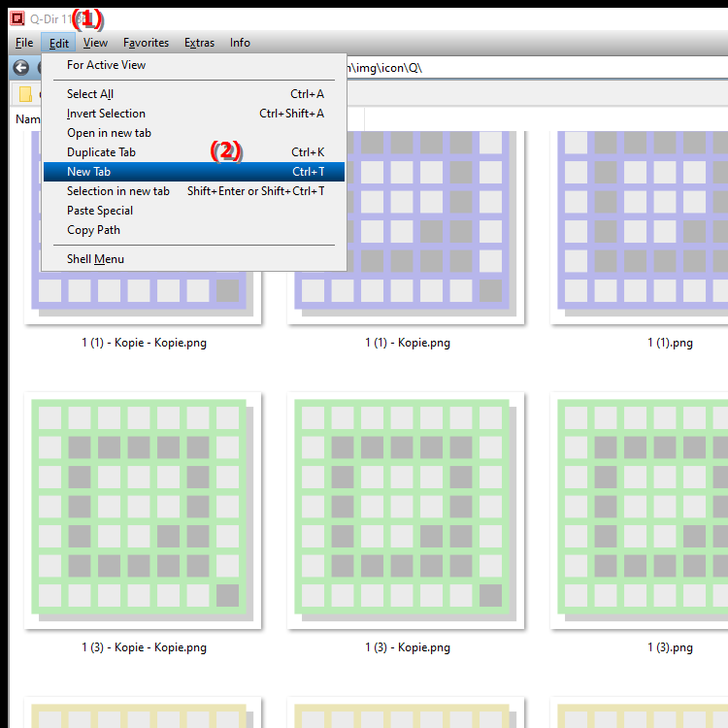Screen dimensions: 728x728
Task: Click file name 1 (1) - Kopie.png
Action: click(407, 343)
